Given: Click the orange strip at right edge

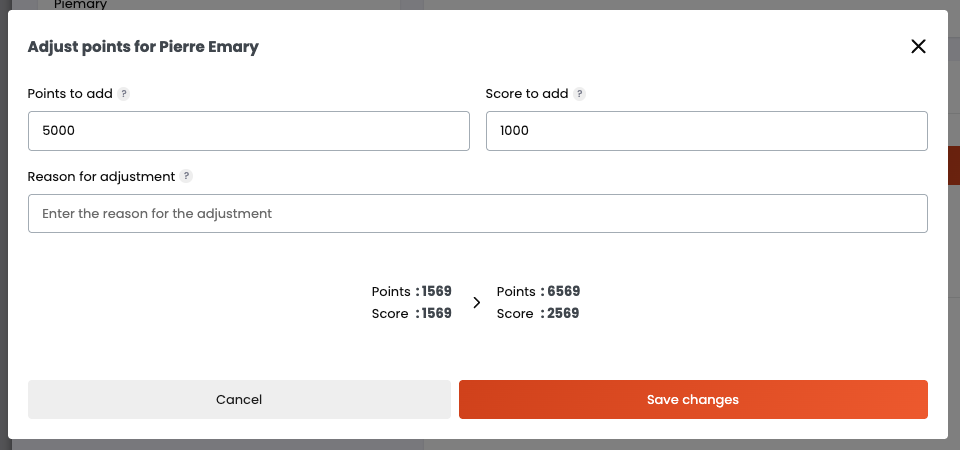Looking at the screenshot, I should [x=953, y=165].
